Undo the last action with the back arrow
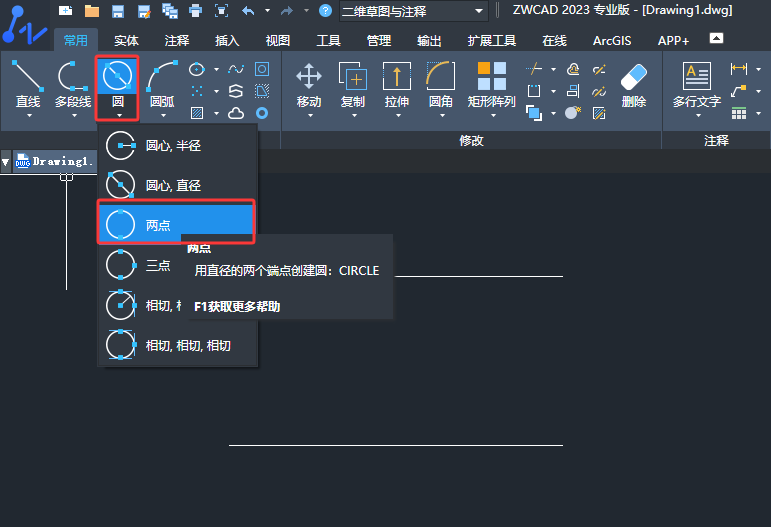Viewport: 771px width, 527px height. point(248,11)
